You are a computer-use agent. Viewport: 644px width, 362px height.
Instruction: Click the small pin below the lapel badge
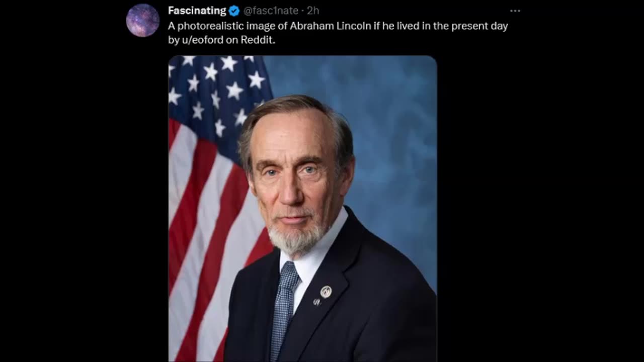(317, 302)
